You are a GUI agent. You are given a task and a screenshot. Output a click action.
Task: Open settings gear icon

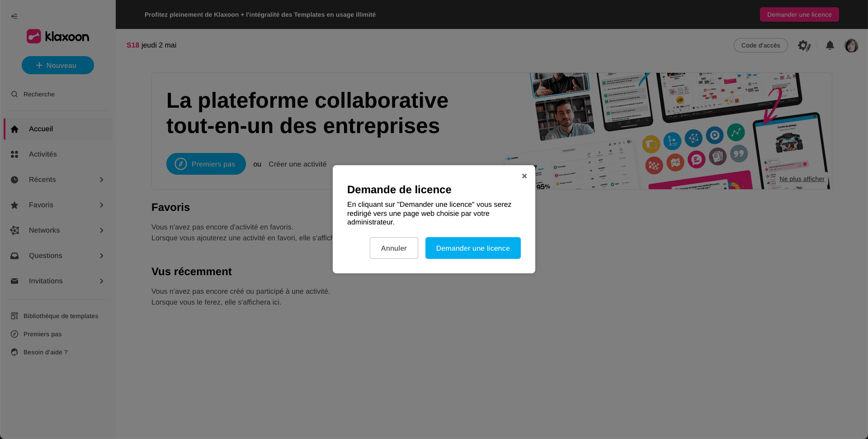(804, 45)
